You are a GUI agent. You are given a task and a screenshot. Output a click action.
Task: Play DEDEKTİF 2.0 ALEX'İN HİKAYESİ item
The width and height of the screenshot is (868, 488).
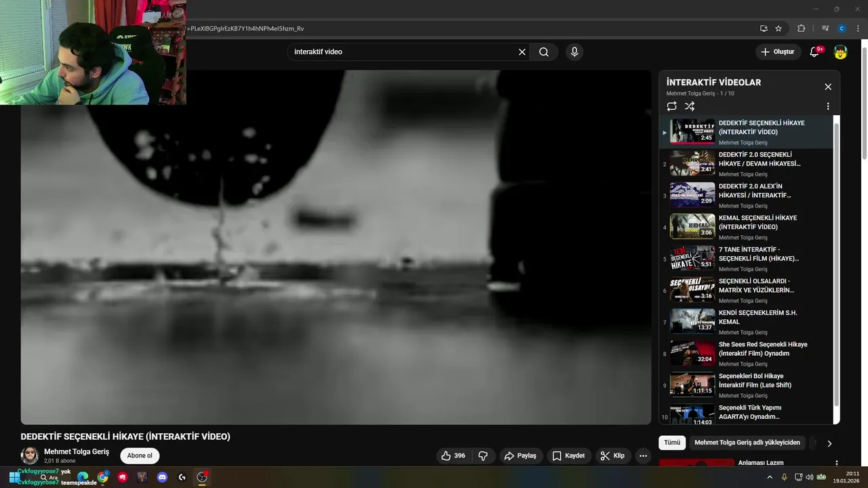[746, 195]
